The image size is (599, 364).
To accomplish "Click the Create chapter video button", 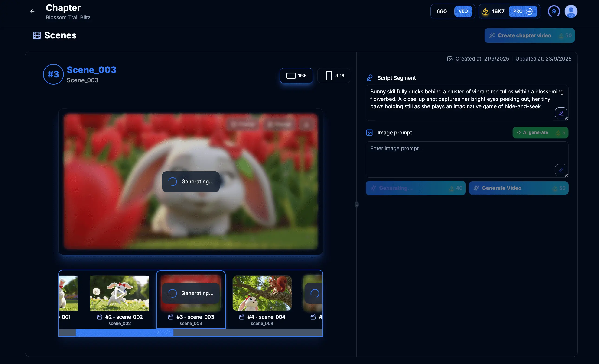I will click(529, 35).
